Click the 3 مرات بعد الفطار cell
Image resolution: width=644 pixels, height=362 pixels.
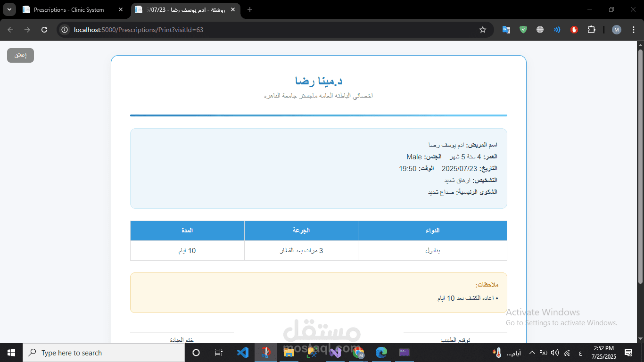301,251
